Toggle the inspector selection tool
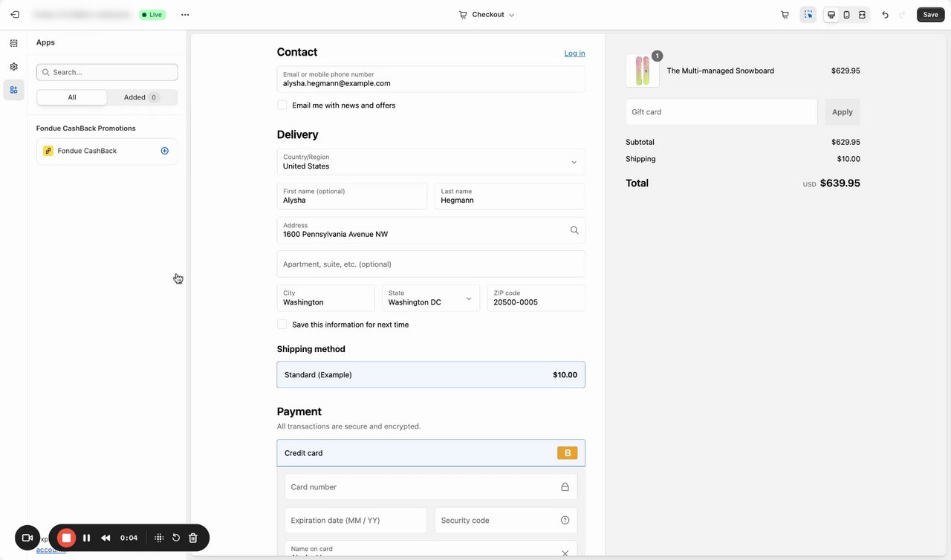This screenshot has height=560, width=951. click(x=808, y=15)
